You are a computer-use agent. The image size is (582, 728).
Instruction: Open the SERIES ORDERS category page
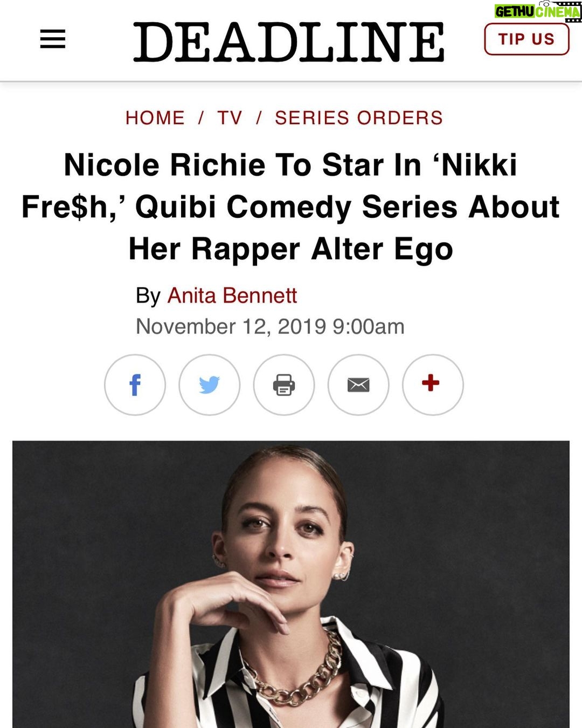coord(359,117)
